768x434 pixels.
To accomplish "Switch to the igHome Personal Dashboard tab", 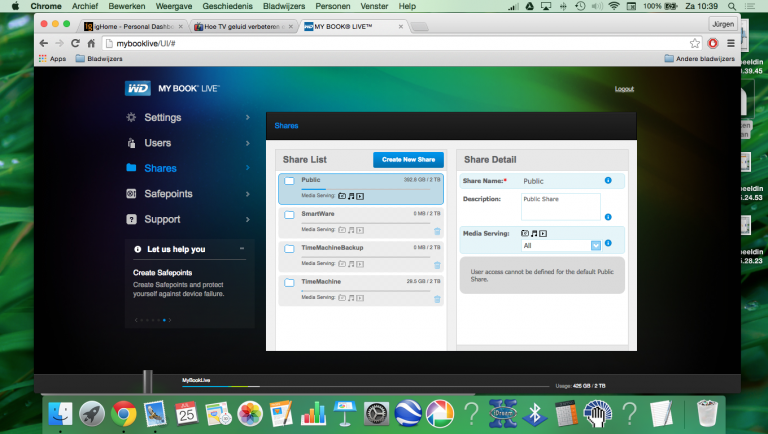I will pyautogui.click(x=134, y=26).
